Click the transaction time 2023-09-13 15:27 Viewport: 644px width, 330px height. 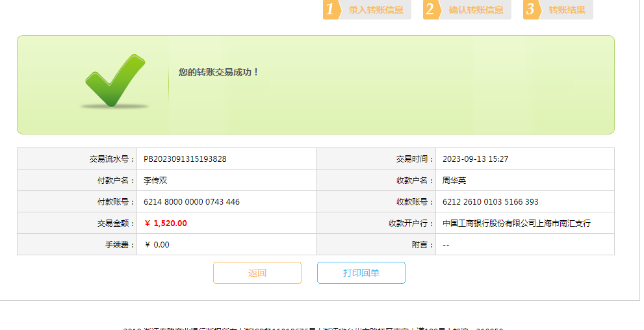475,159
